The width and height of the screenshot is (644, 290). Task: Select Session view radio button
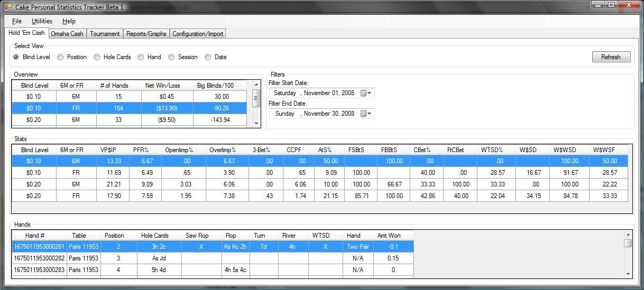click(x=171, y=57)
